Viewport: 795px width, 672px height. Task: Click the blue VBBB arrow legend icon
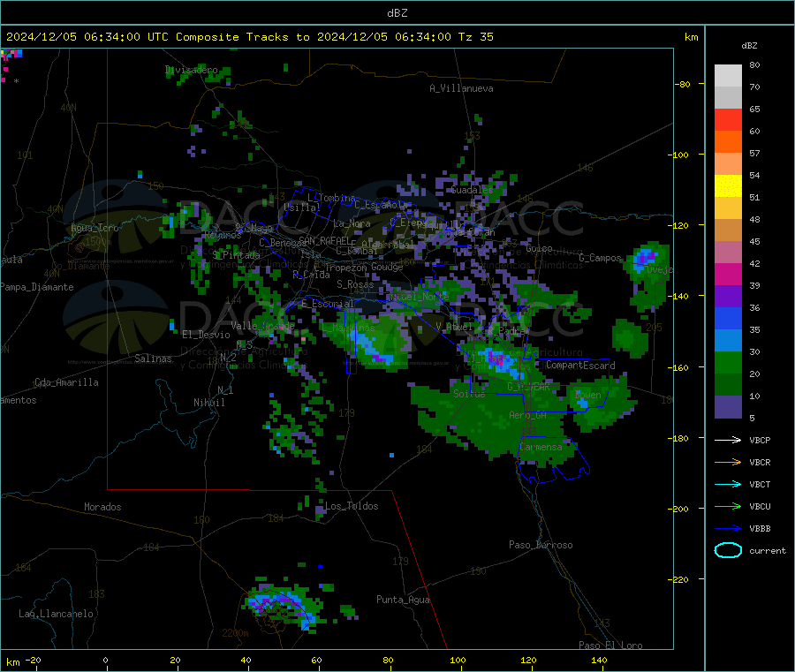coord(728,529)
